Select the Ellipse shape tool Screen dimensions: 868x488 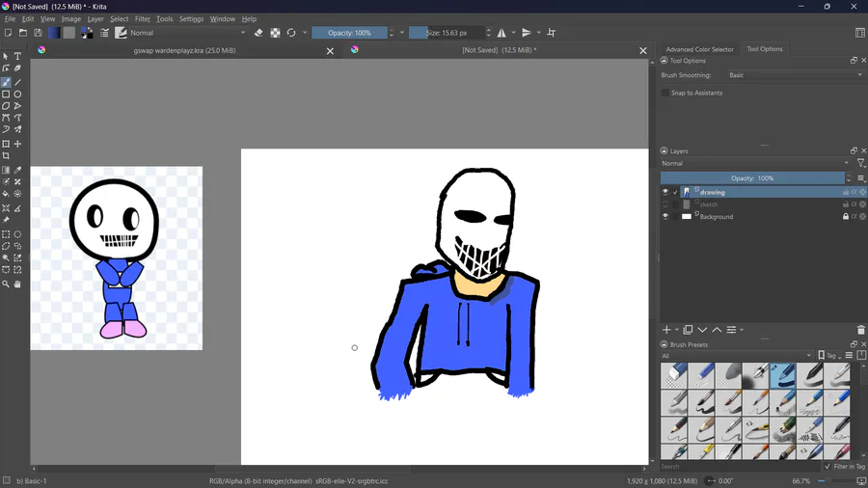(x=17, y=95)
